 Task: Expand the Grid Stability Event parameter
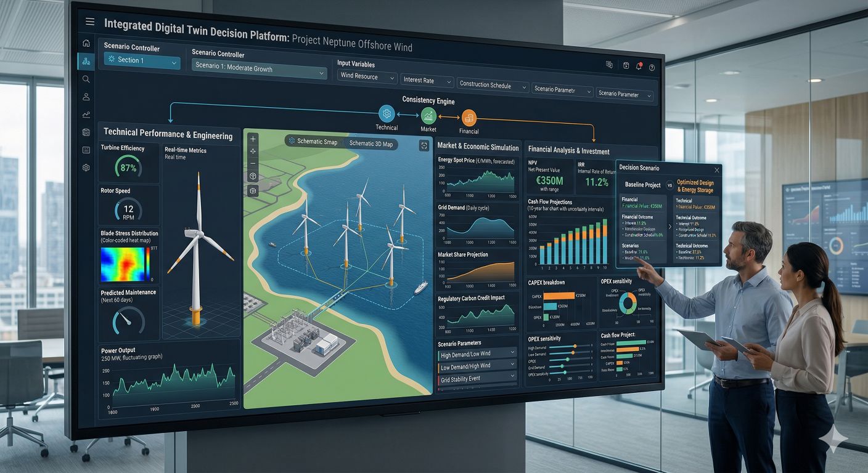tap(477, 379)
